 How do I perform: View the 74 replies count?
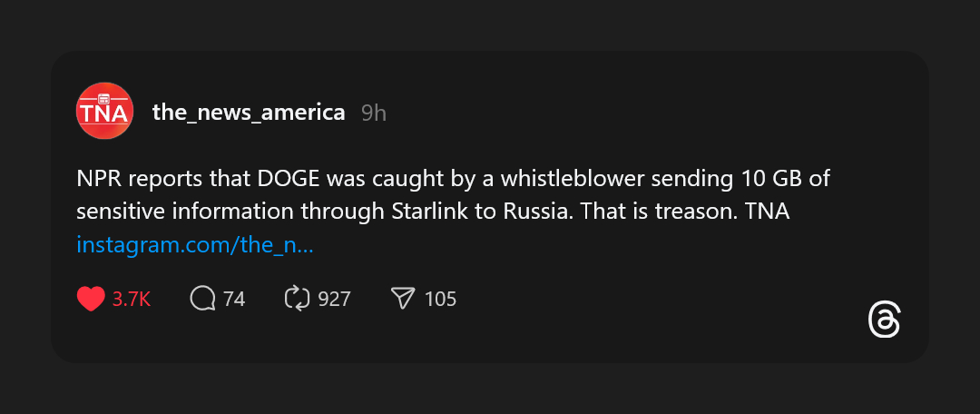[x=234, y=299]
